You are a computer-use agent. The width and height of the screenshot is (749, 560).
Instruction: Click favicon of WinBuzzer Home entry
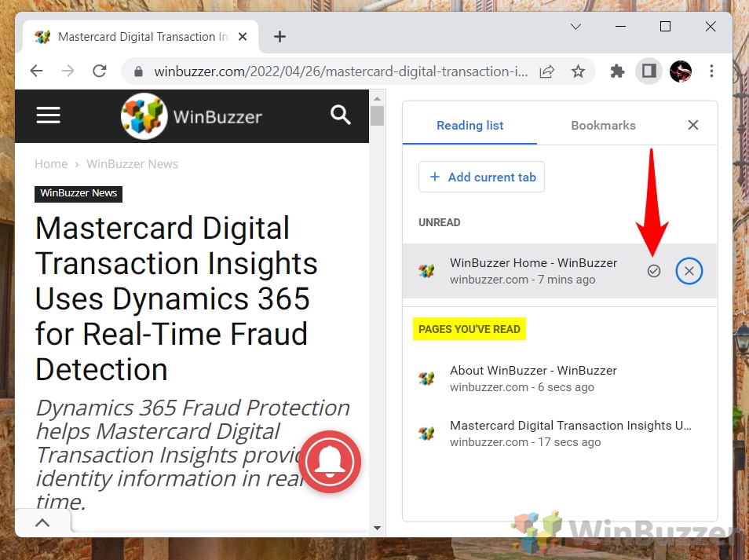(x=426, y=271)
